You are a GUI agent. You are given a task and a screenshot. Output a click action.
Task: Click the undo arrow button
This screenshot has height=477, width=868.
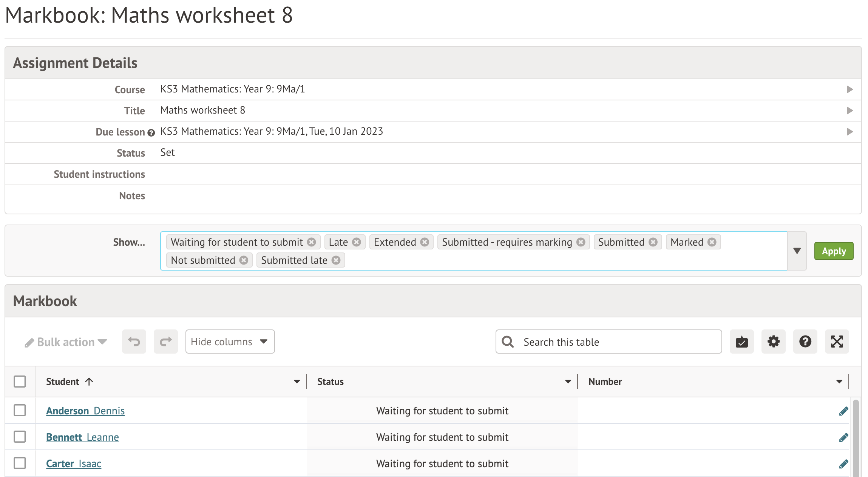pos(134,342)
